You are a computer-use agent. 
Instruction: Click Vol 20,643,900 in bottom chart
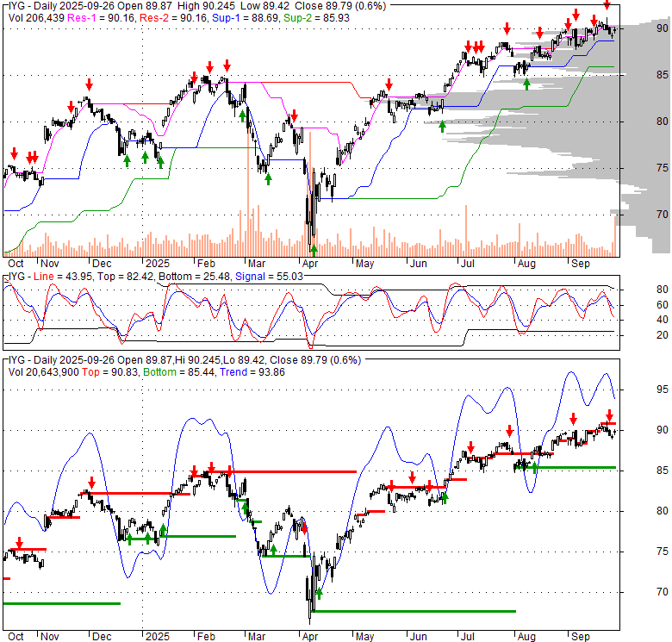pos(43,372)
